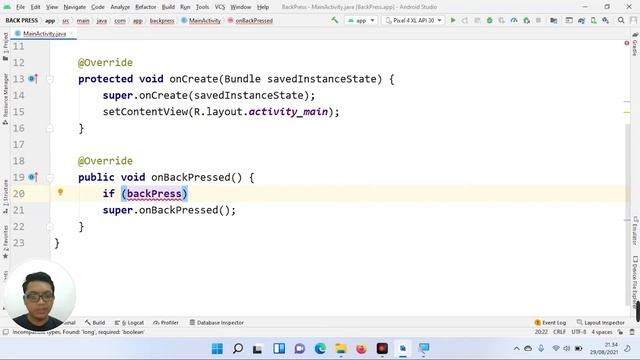
Task: Click the read-only lock icon in status bar
Action: pyautogui.click(x=620, y=332)
